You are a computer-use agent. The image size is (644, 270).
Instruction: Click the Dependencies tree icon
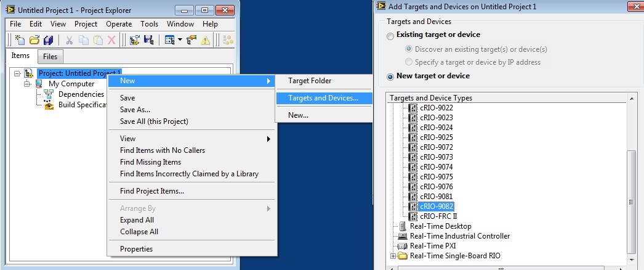pyautogui.click(x=49, y=94)
